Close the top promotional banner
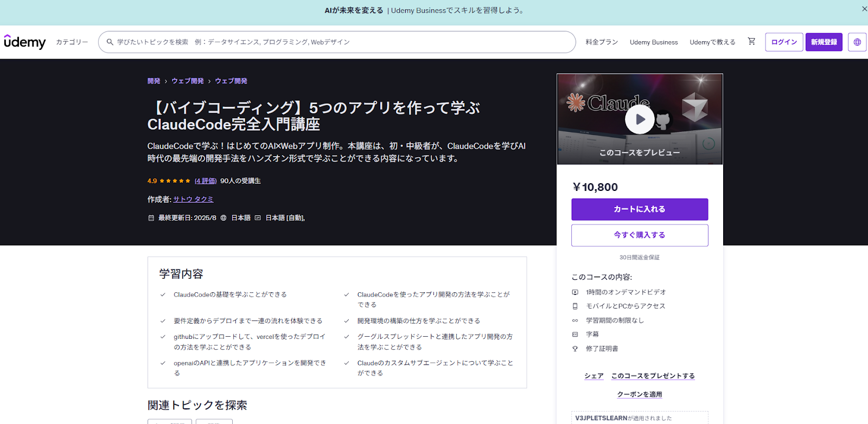The image size is (868, 424). (x=864, y=9)
